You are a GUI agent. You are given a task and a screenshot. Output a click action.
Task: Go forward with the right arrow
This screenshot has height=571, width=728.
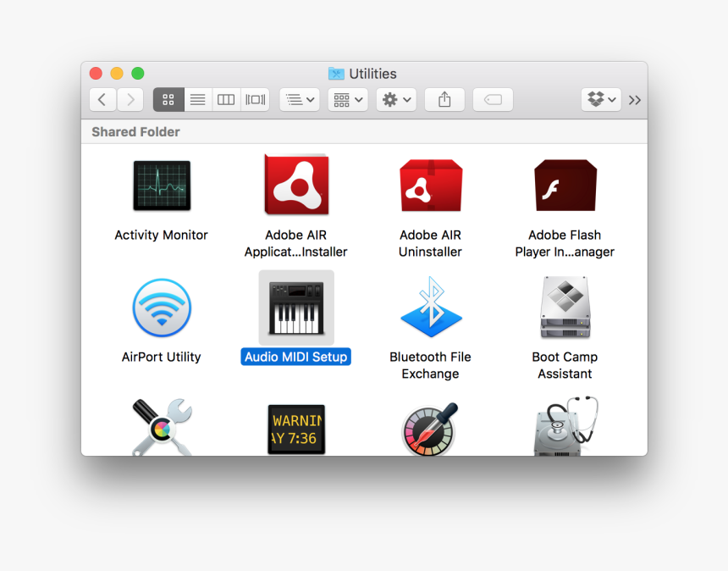[x=130, y=99]
